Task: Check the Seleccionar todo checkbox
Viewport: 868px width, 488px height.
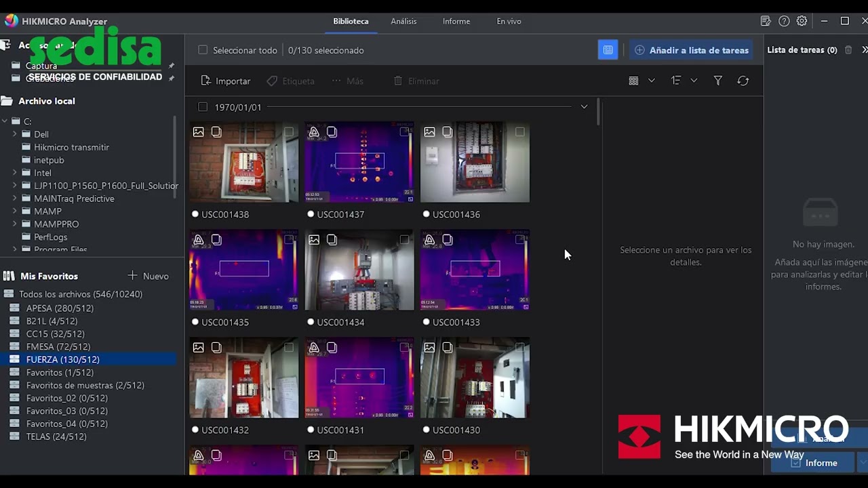Action: pyautogui.click(x=203, y=50)
